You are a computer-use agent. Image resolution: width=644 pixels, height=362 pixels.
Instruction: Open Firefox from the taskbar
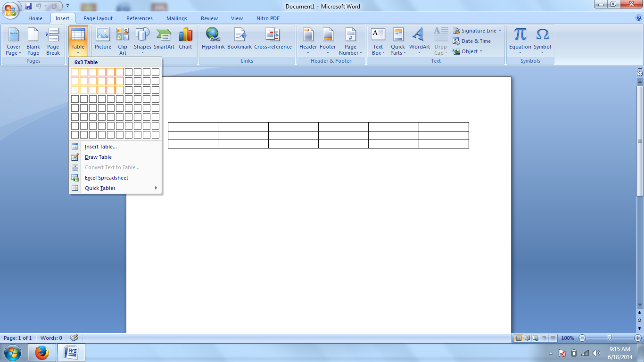coord(42,353)
